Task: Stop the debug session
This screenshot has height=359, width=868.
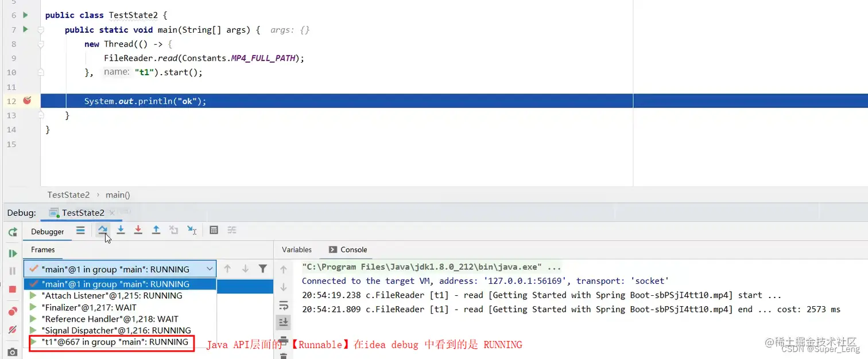Action: tap(13, 289)
